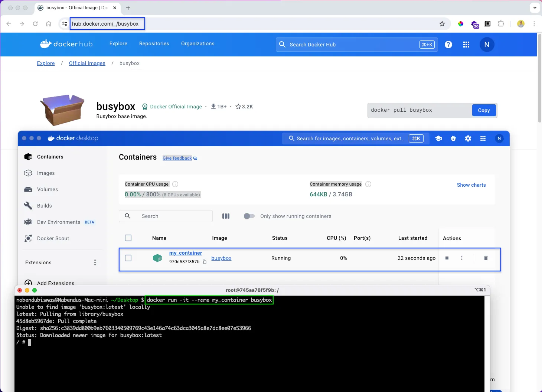542x392 pixels.
Task: Click the site info icon in address bar
Action: click(64, 24)
